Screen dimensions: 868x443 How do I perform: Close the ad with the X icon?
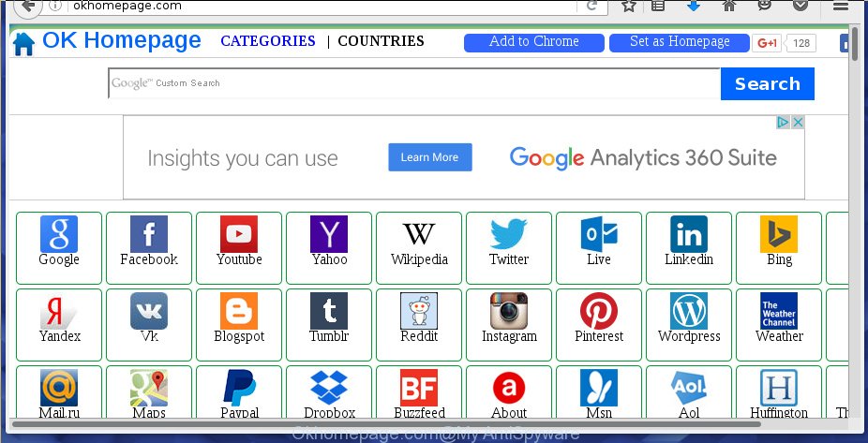click(798, 123)
